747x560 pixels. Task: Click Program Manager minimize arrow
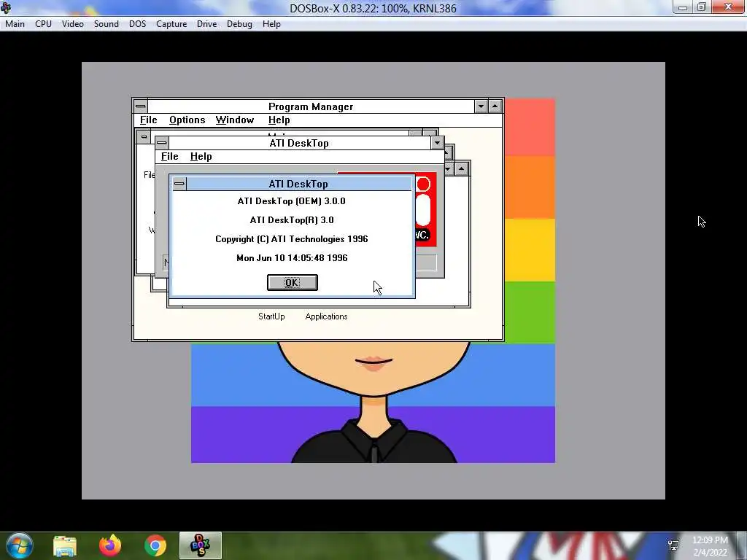tap(481, 106)
